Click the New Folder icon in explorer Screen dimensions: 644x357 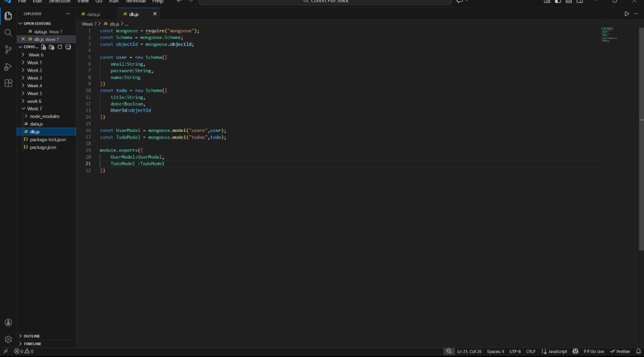tap(52, 47)
